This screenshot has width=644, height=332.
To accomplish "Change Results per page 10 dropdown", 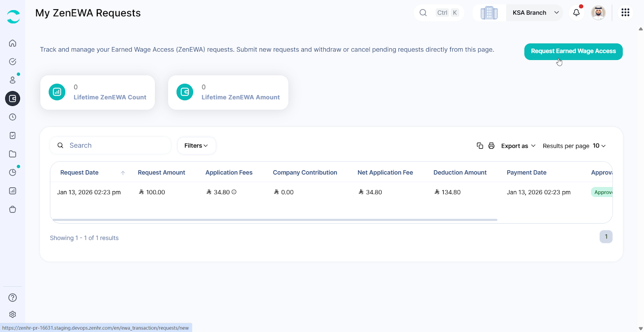I will pos(599,146).
